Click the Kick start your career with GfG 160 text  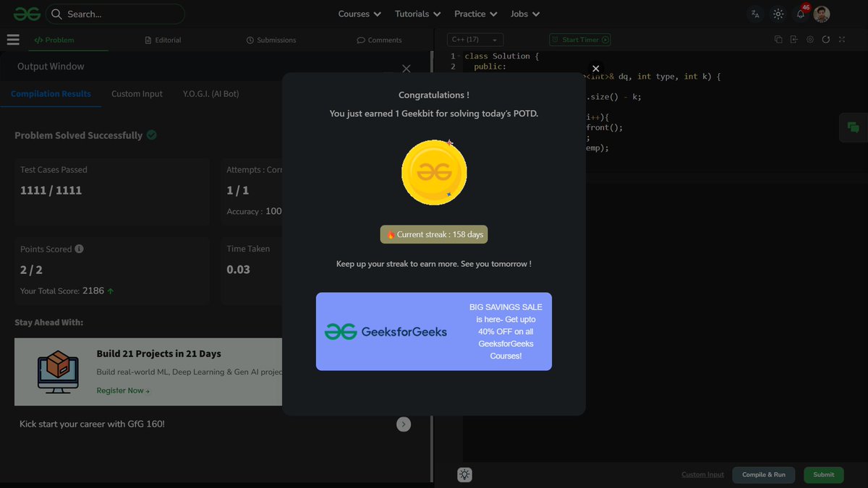[x=92, y=424]
